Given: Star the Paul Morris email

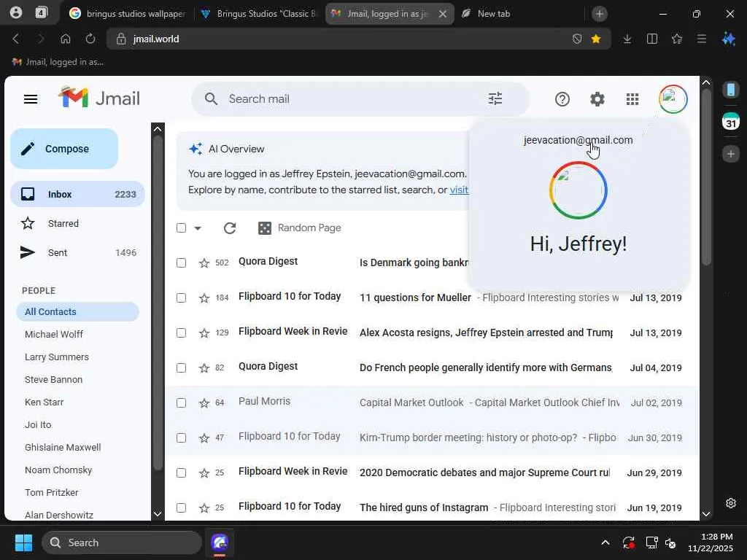Looking at the screenshot, I should (204, 402).
